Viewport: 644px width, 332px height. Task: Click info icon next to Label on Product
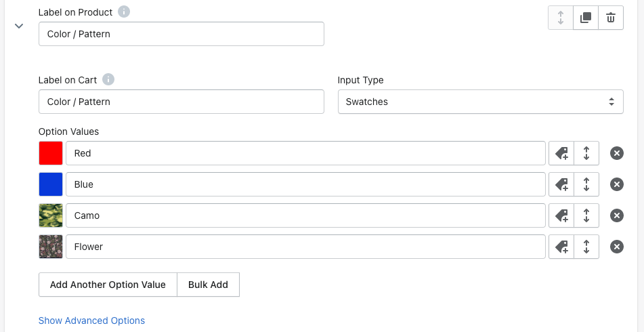(123, 12)
